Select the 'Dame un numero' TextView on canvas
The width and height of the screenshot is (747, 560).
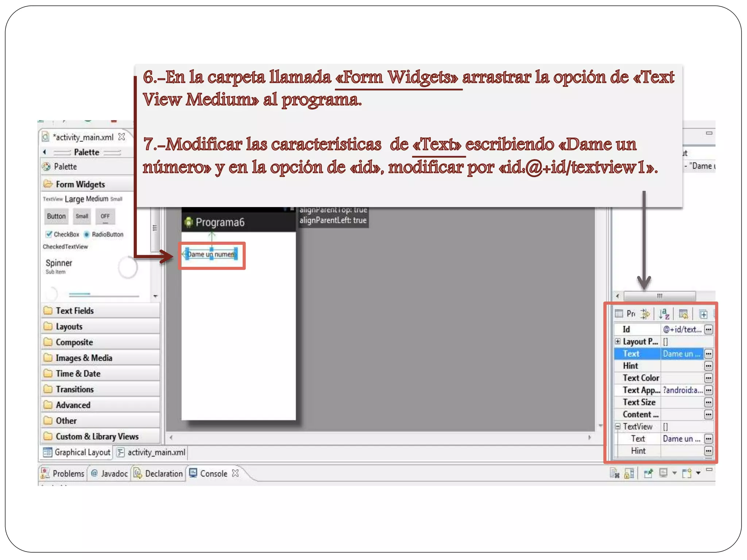(212, 254)
